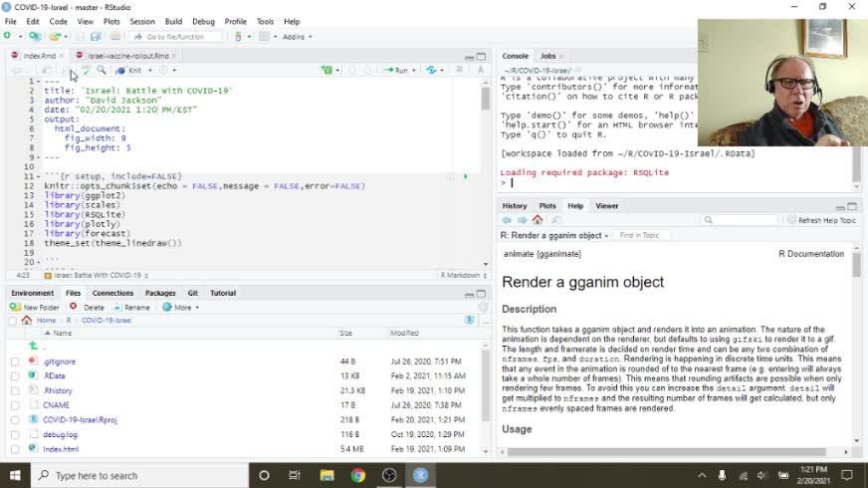Open 'R: Render a gganim object' topic dropdown
The width and height of the screenshot is (868, 488).
[x=554, y=235]
